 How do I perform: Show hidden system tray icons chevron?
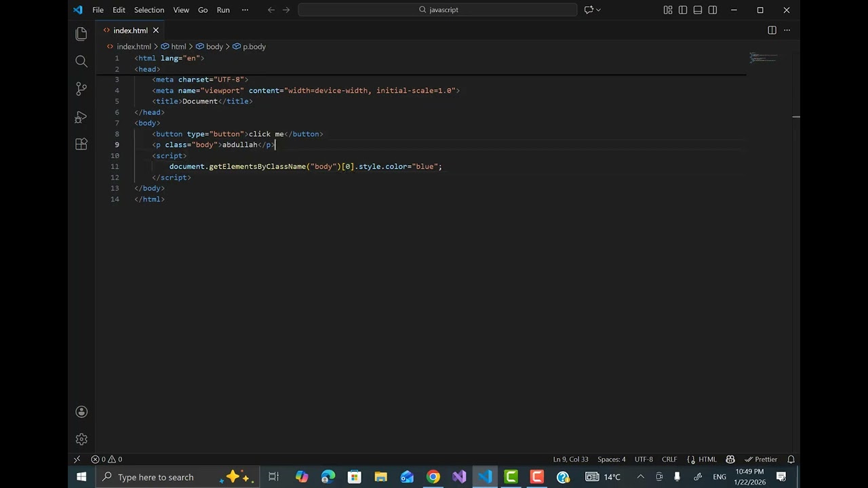pos(640,477)
